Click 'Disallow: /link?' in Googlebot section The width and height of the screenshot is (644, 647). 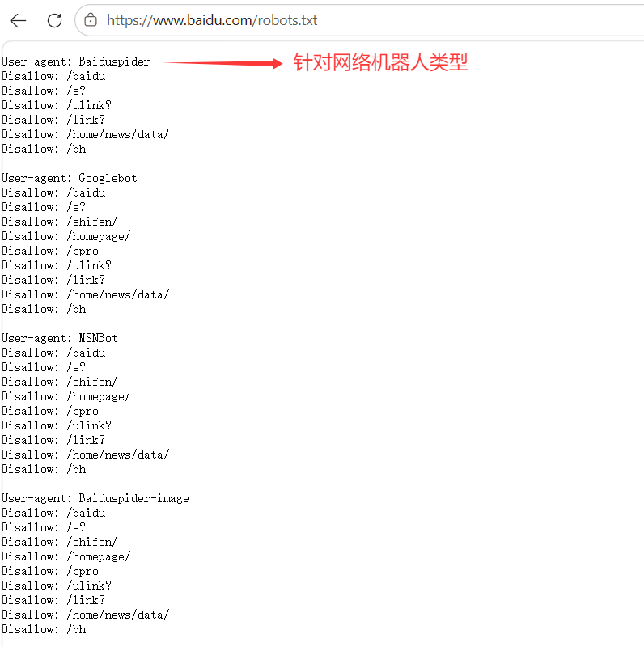pos(53,280)
